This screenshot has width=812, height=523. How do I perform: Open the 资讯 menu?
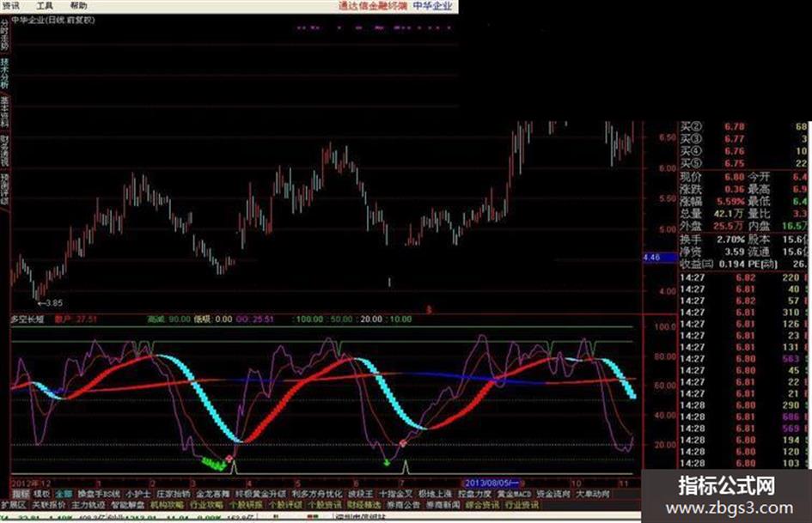coord(11,5)
